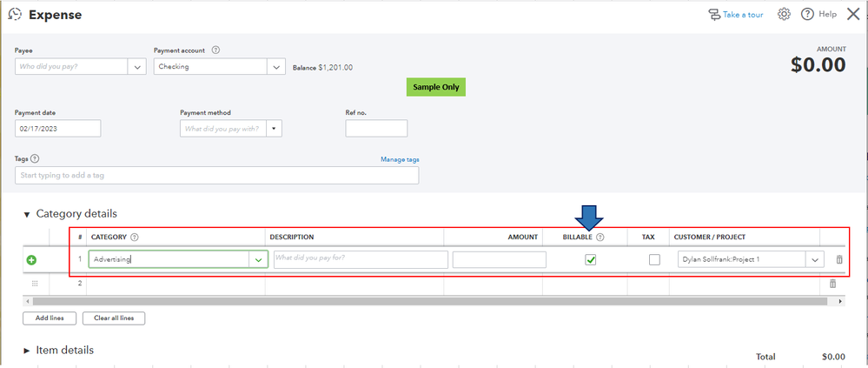Click the Description field on line 1
Screen dimensions: 868x368
[x=361, y=259]
